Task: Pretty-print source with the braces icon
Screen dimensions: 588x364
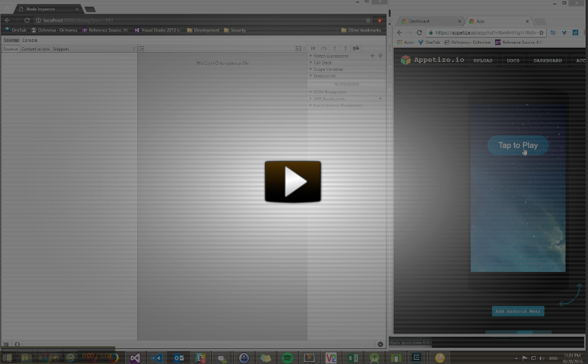Action: click(x=17, y=344)
